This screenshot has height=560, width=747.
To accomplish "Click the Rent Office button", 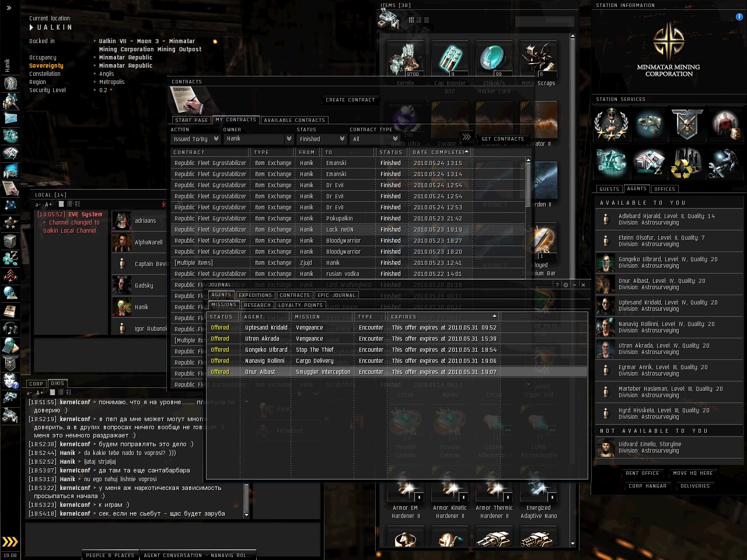I will coord(643,473).
